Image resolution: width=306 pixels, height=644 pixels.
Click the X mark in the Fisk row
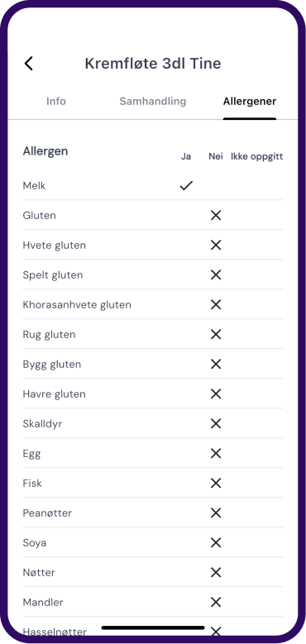pos(216,483)
